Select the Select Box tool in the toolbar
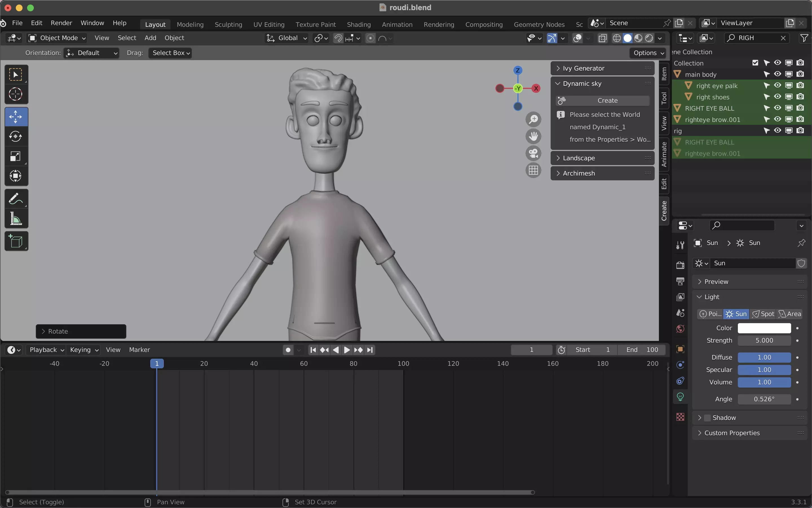The height and width of the screenshot is (508, 812). point(16,75)
